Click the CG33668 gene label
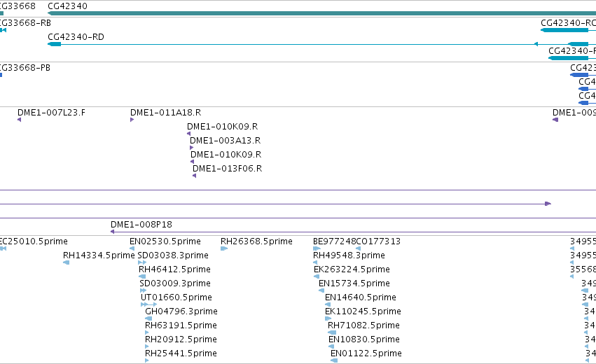 click(18, 6)
